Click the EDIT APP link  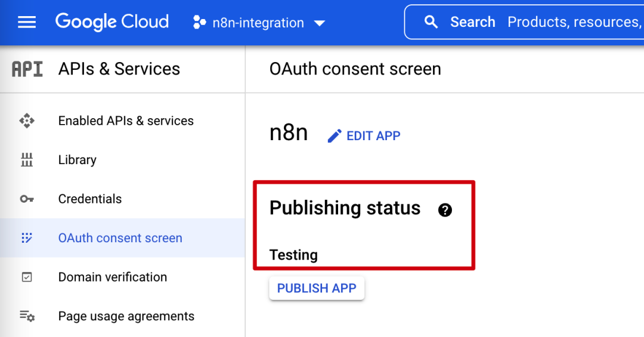click(x=373, y=136)
